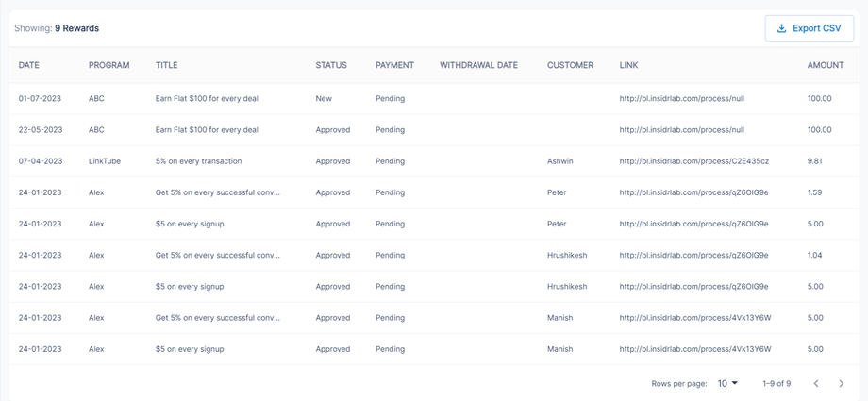The height and width of the screenshot is (401, 868).
Task: Go to the next page arrow
Action: 842,384
